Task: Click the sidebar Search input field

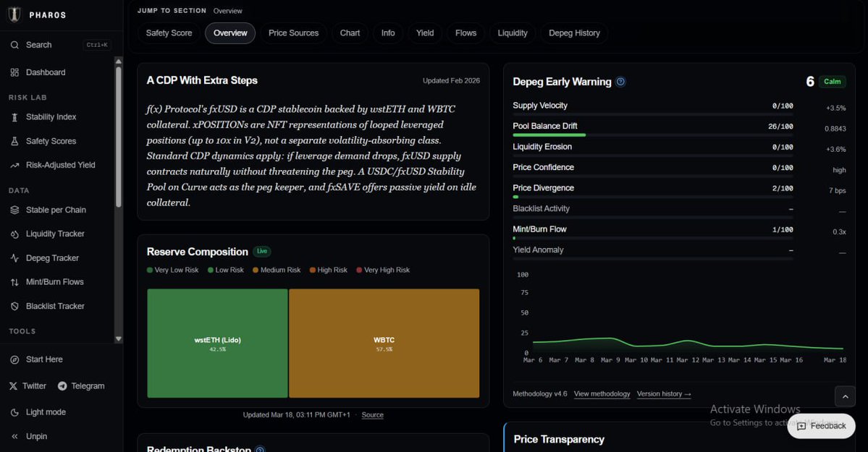Action: 61,45
